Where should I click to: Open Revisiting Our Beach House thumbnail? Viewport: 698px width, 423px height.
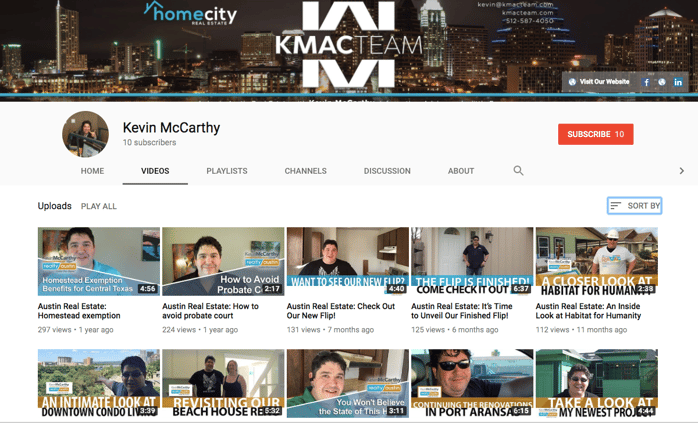tap(223, 383)
